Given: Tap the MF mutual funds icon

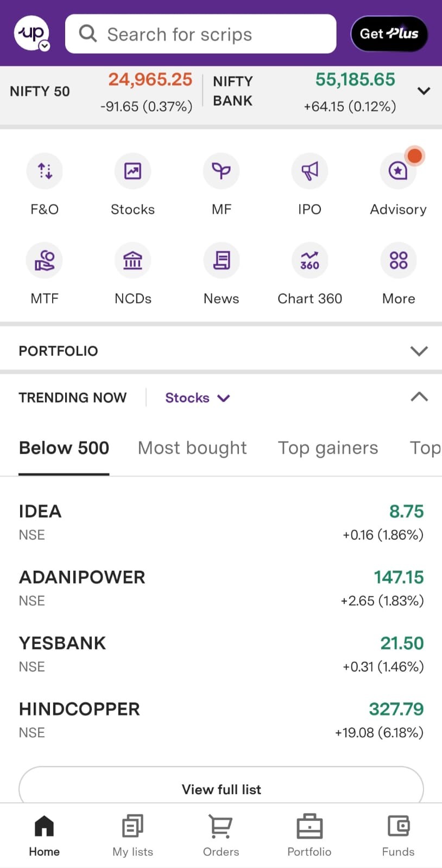Looking at the screenshot, I should [x=221, y=171].
